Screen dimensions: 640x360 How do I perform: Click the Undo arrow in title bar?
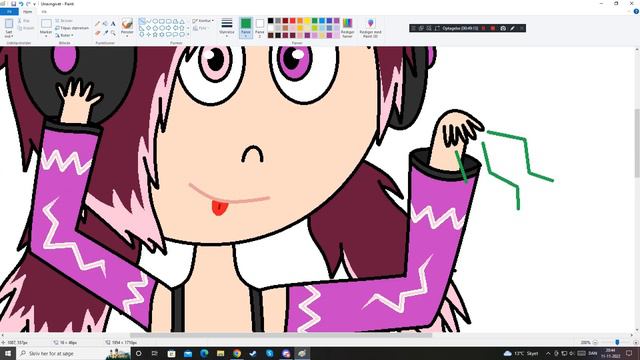tap(21, 4)
